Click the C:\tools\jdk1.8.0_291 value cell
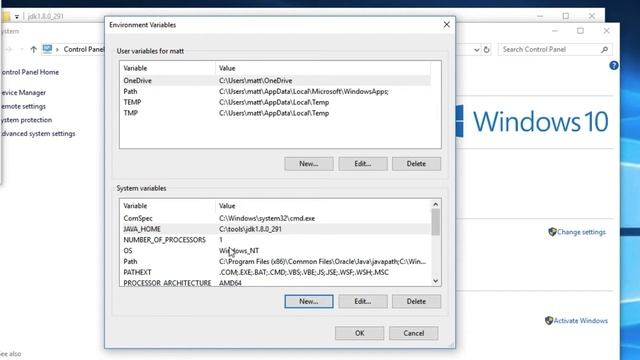 click(250, 229)
